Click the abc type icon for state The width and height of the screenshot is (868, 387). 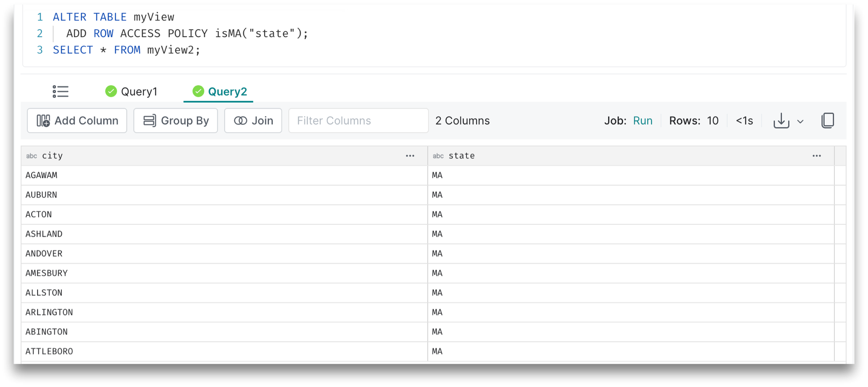pos(438,156)
